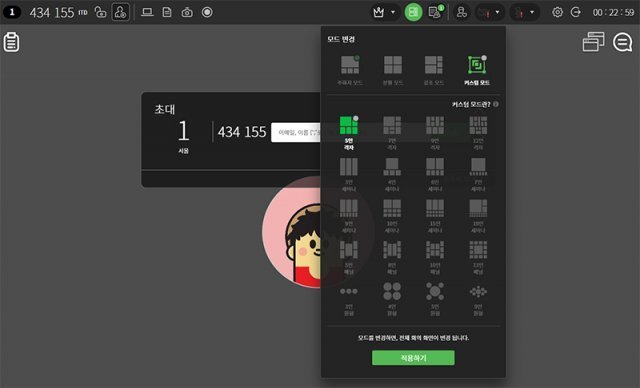The height and width of the screenshot is (388, 640).
Task: Open the custom mode info icon
Action: click(x=496, y=104)
